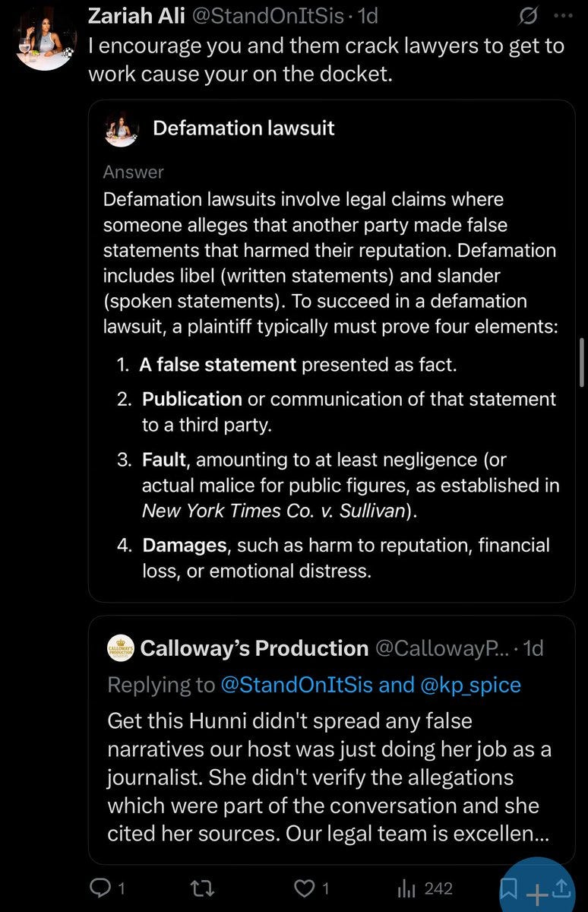The image size is (588, 912).
Task: Tap the repost arrows icon
Action: coord(204,888)
